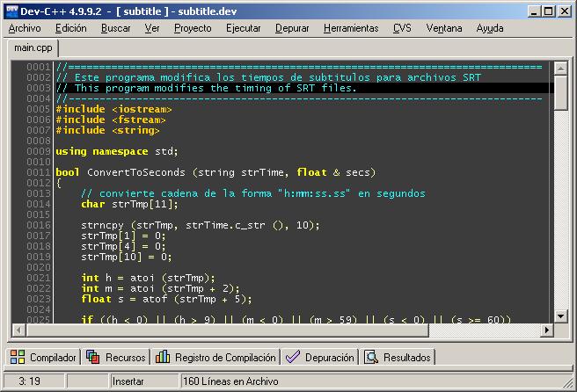Select the main.cpp editor tab
This screenshot has width=577, height=392.
[29, 47]
